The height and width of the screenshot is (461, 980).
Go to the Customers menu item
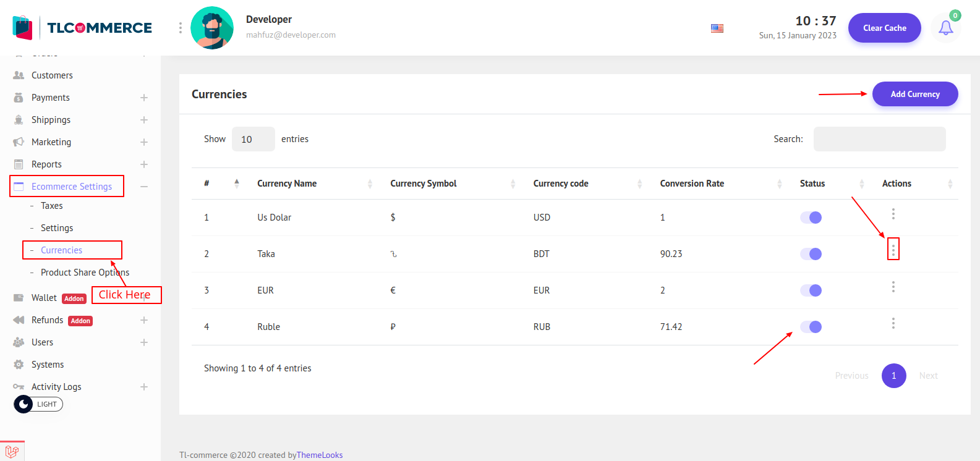point(52,75)
